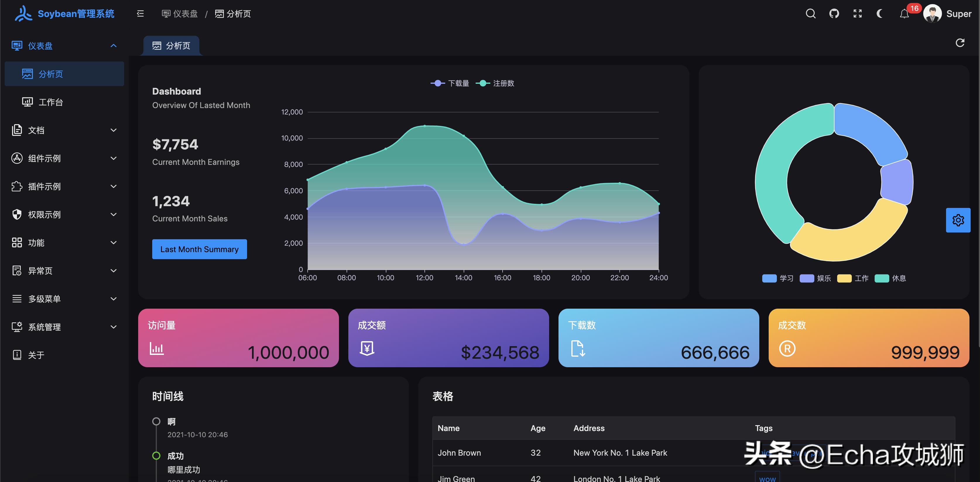The width and height of the screenshot is (980, 482).
Task: Toggle dark mode moon icon
Action: point(880,14)
